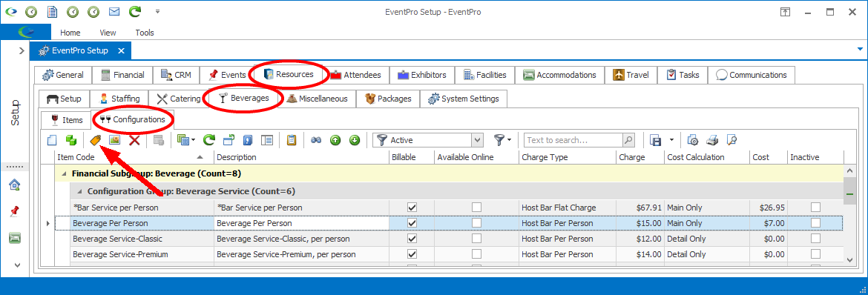The height and width of the screenshot is (295, 868).
Task: Click the window with green arrow icon
Action: [x=228, y=141]
